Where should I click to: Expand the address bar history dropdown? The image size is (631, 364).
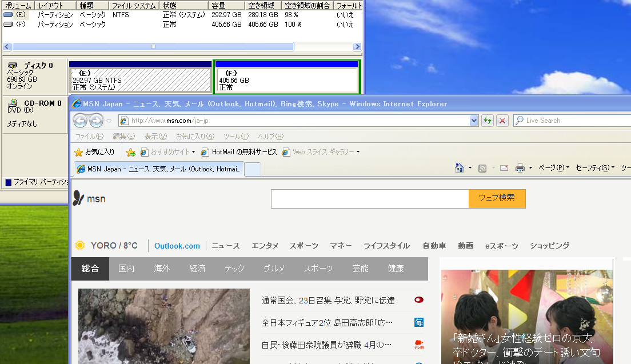[x=474, y=121]
